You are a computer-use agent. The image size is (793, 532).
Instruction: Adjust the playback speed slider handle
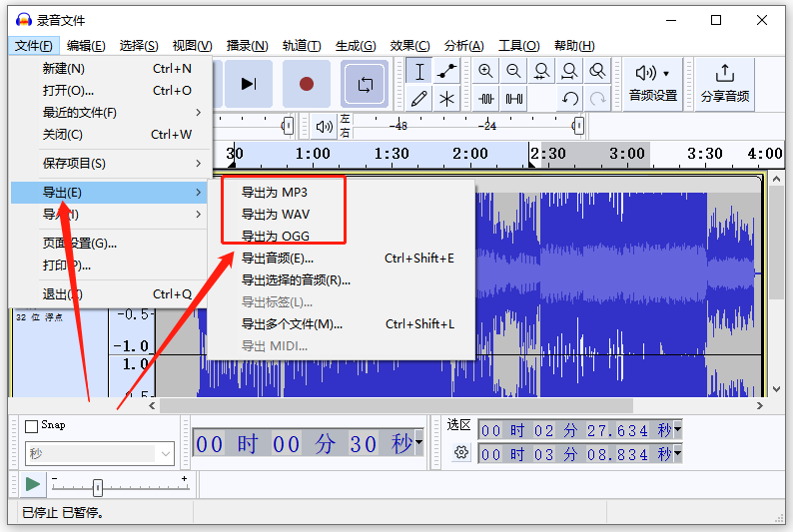[98, 487]
